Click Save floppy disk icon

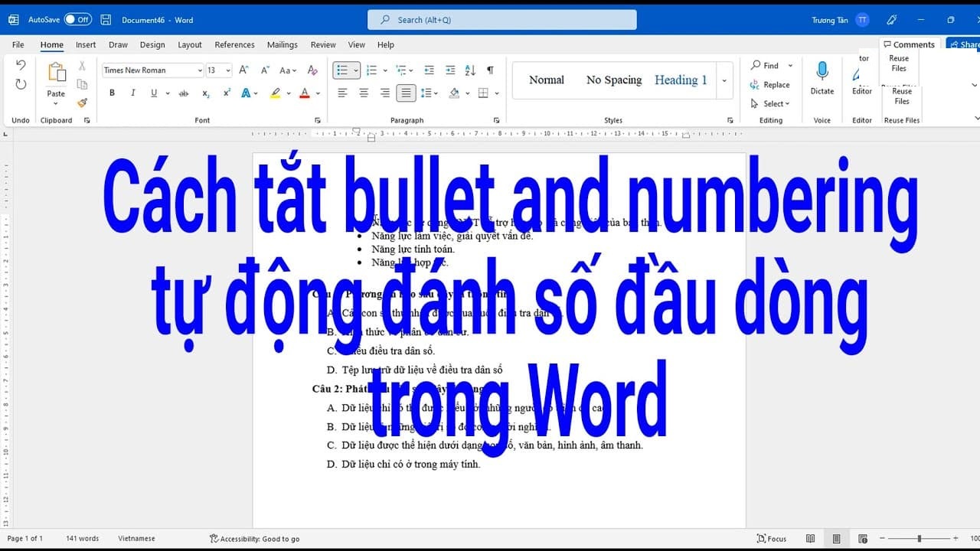click(106, 20)
